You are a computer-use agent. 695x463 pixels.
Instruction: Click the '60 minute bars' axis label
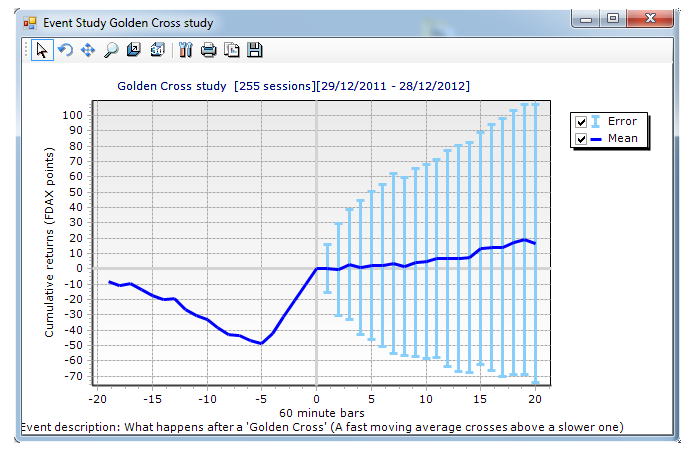pos(318,412)
